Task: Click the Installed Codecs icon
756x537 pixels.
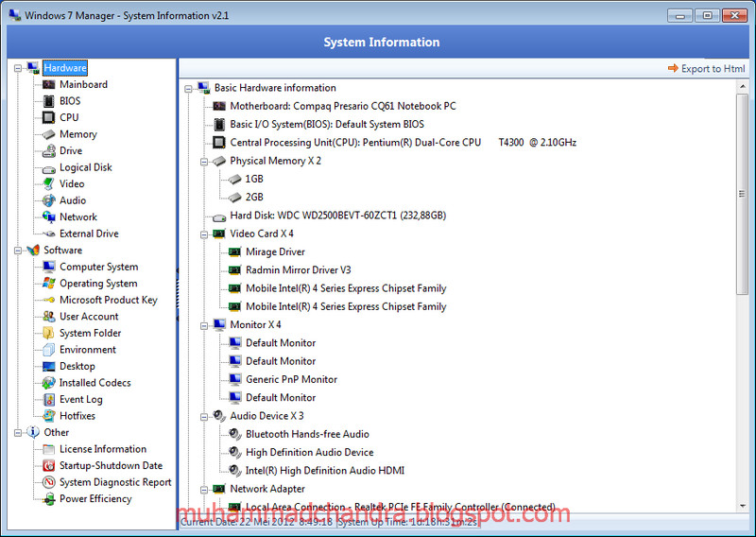Action: (49, 383)
